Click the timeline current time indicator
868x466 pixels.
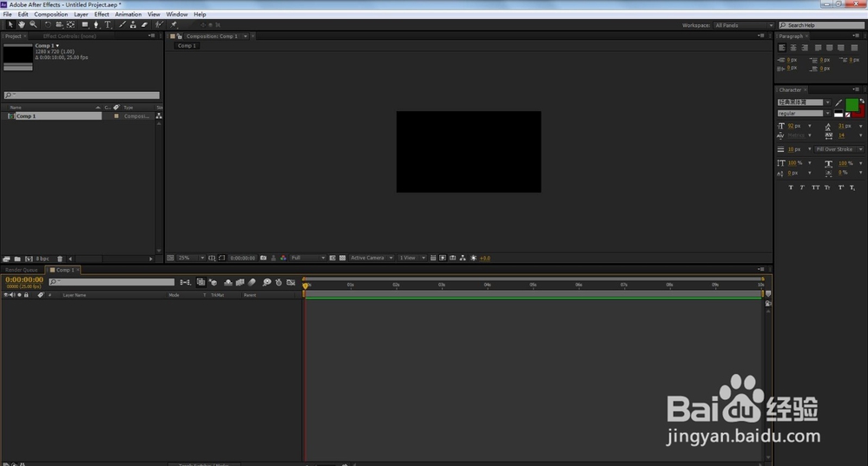[x=305, y=286]
